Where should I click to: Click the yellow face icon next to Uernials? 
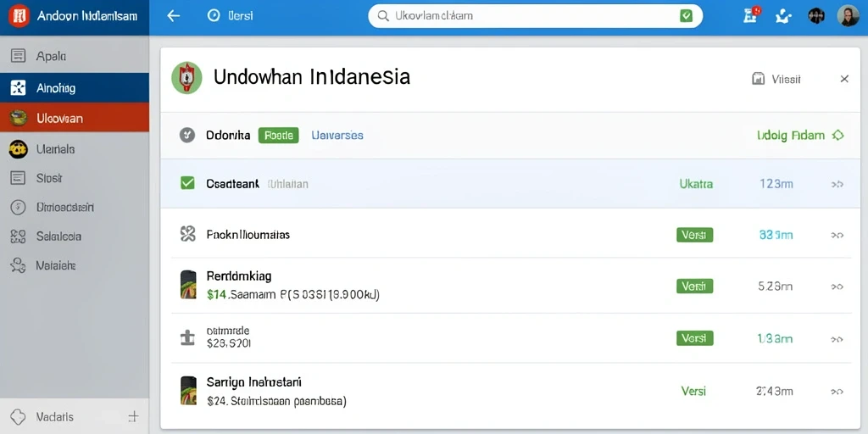[x=19, y=149]
